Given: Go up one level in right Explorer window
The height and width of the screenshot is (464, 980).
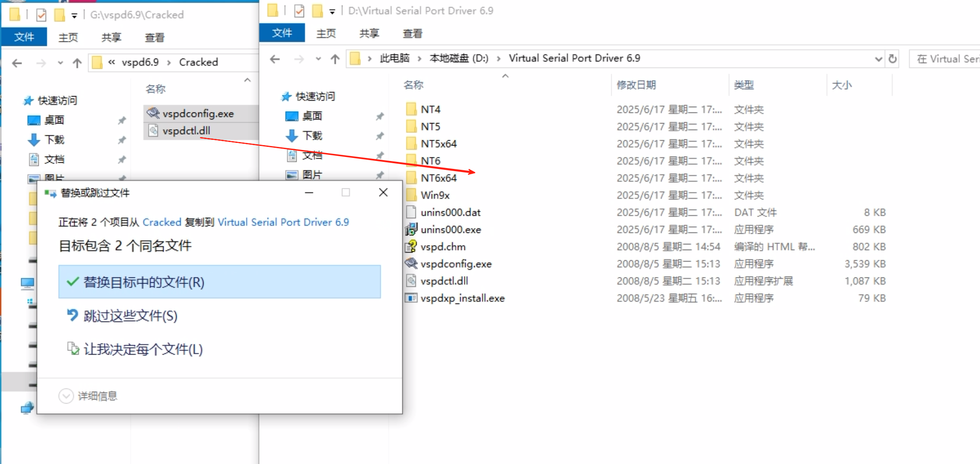Looking at the screenshot, I should 335,59.
